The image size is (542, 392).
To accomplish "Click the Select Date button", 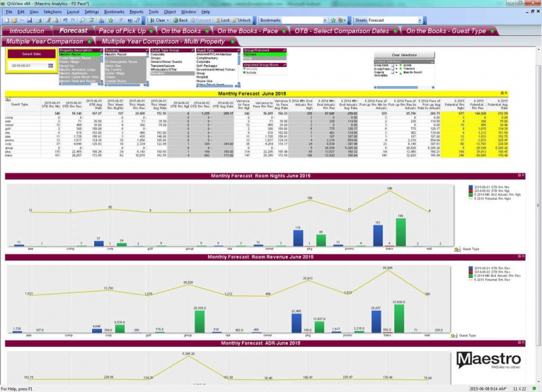I will coord(31,54).
